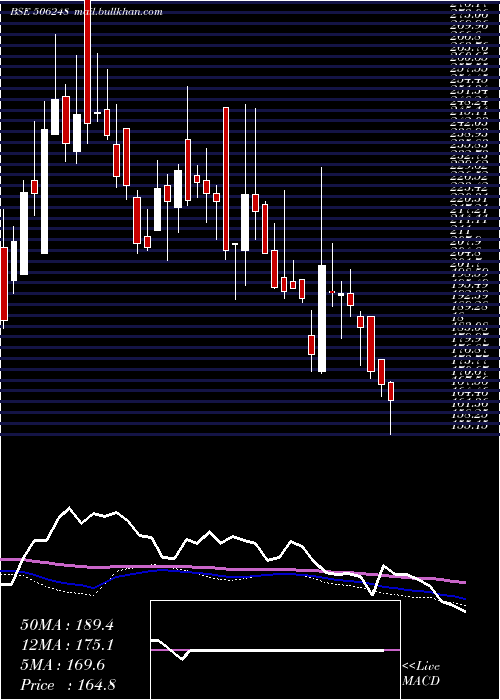Click inside the MACD inset chart box
500x700 pixels.
point(275,650)
